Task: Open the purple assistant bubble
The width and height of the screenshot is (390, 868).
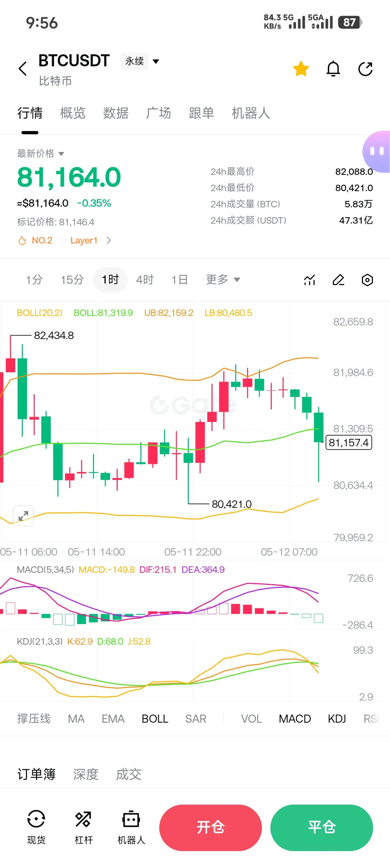Action: coord(377,151)
